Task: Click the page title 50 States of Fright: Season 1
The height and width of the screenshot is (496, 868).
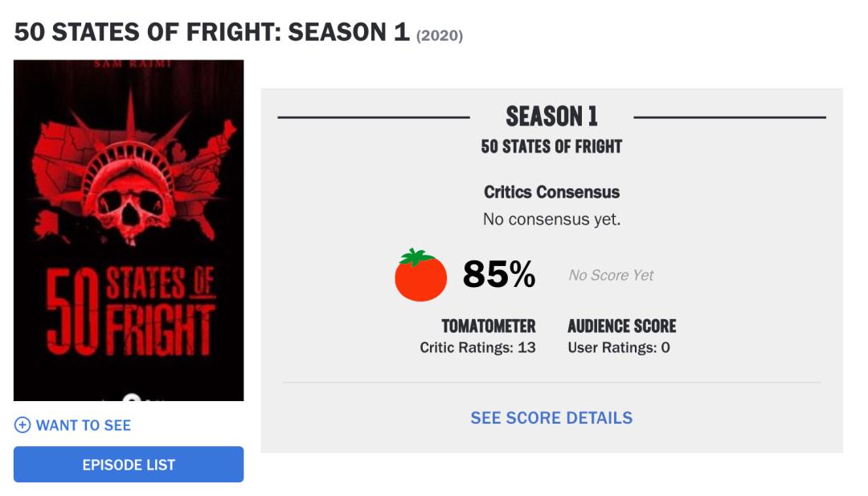Action: coord(212,33)
